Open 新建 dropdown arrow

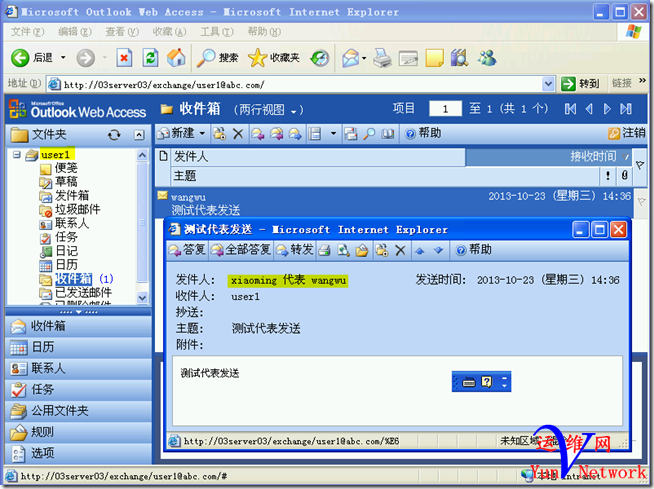(x=202, y=134)
